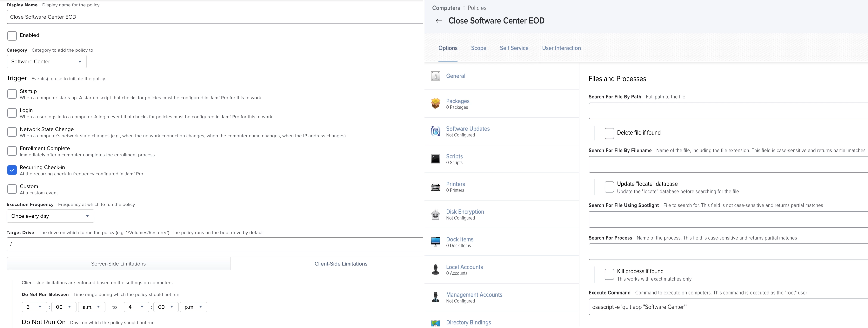The width and height of the screenshot is (868, 328).
Task: Click the Disk Encryption vault icon
Action: (x=435, y=214)
